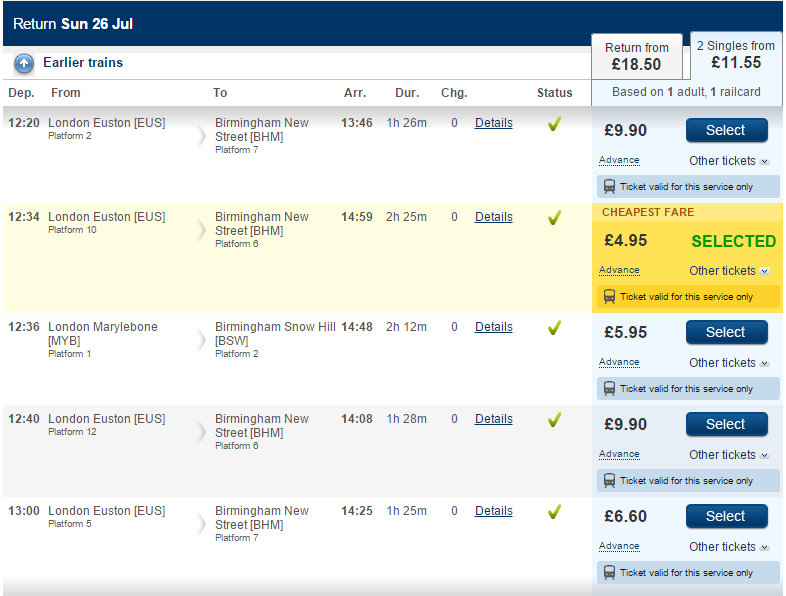
Task: Click the arrow icon between stations for 12:40
Action: pyautogui.click(x=202, y=432)
